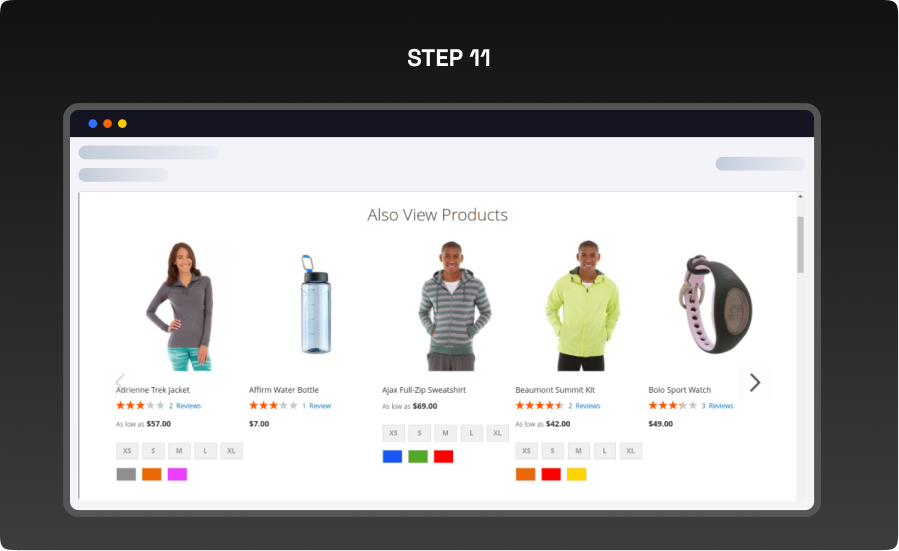
Task: Click the Bolo Sport Watch star rating
Action: pyautogui.click(x=672, y=406)
